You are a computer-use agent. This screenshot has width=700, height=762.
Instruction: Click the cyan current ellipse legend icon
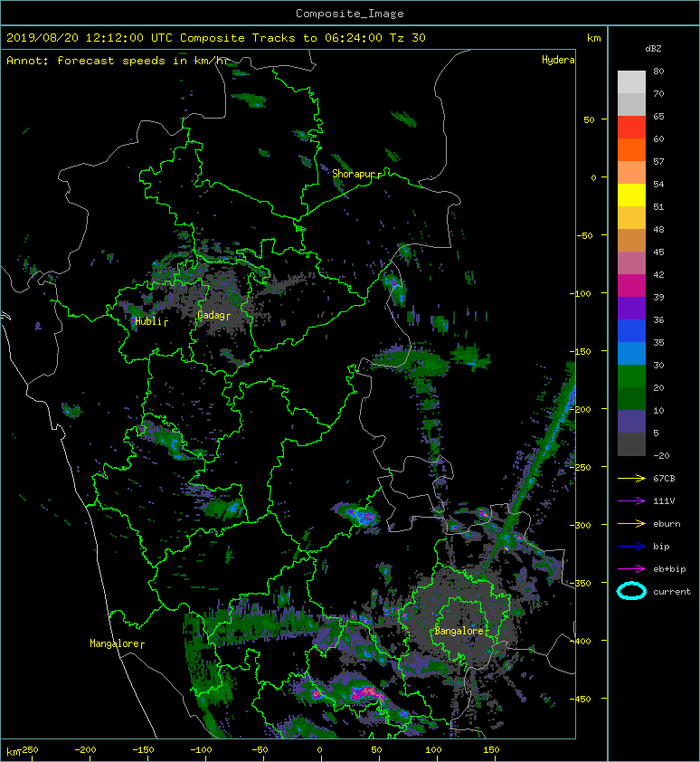(631, 591)
